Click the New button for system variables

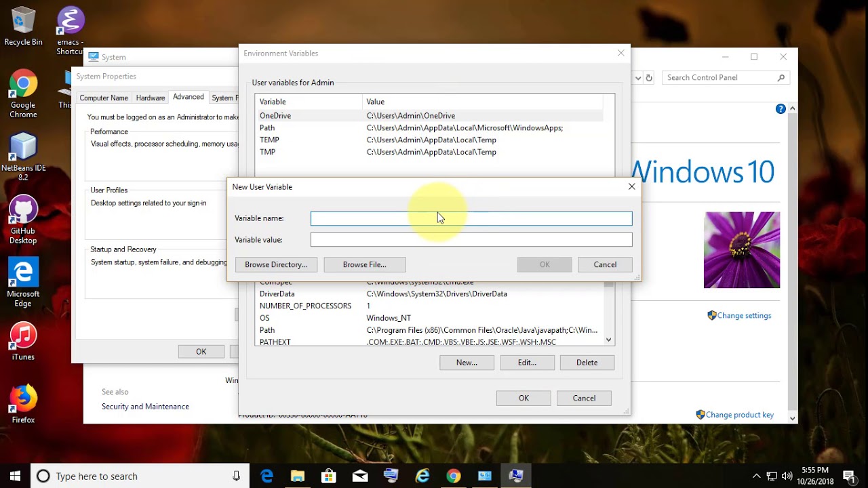coord(467,363)
